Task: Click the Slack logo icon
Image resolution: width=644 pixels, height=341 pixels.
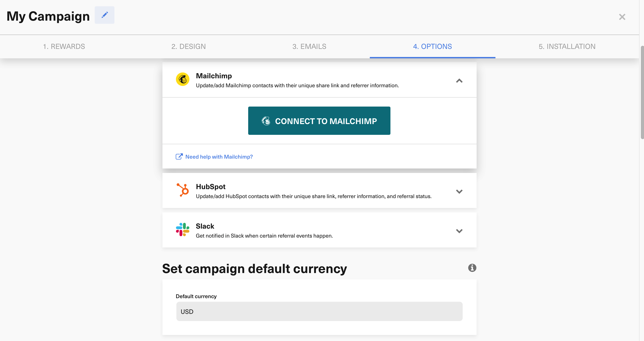Action: coord(182,230)
